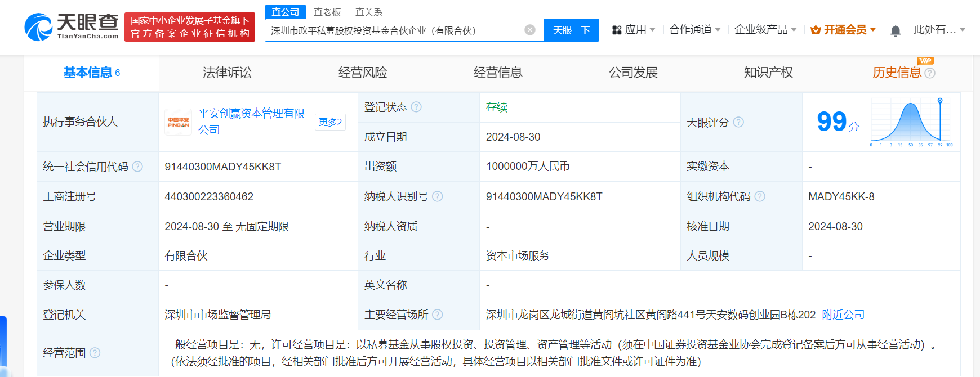The width and height of the screenshot is (980, 377).
Task: Click the 附近公司 link
Action: pos(843,315)
